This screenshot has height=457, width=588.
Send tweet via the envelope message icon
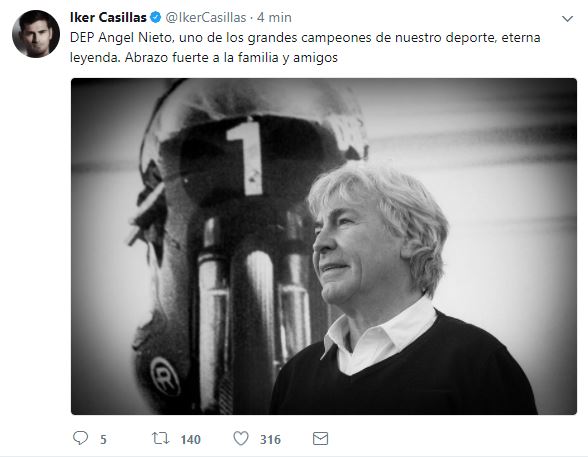click(320, 438)
